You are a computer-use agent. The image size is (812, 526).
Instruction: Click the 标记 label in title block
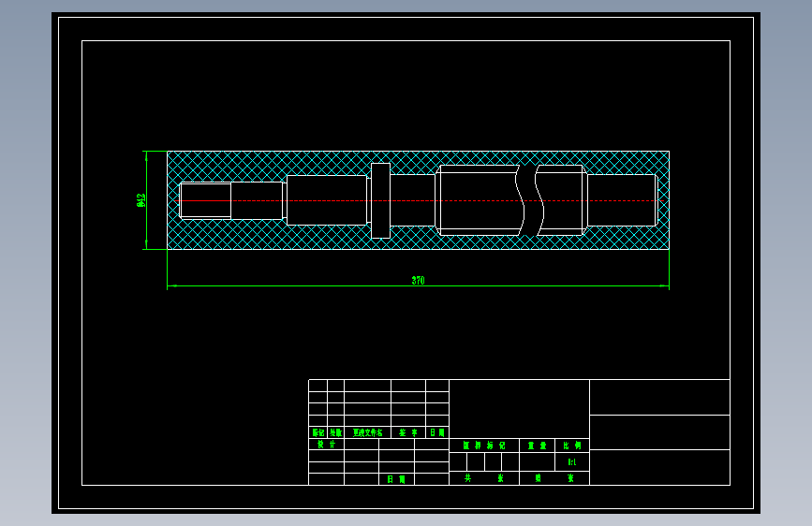pos(318,432)
